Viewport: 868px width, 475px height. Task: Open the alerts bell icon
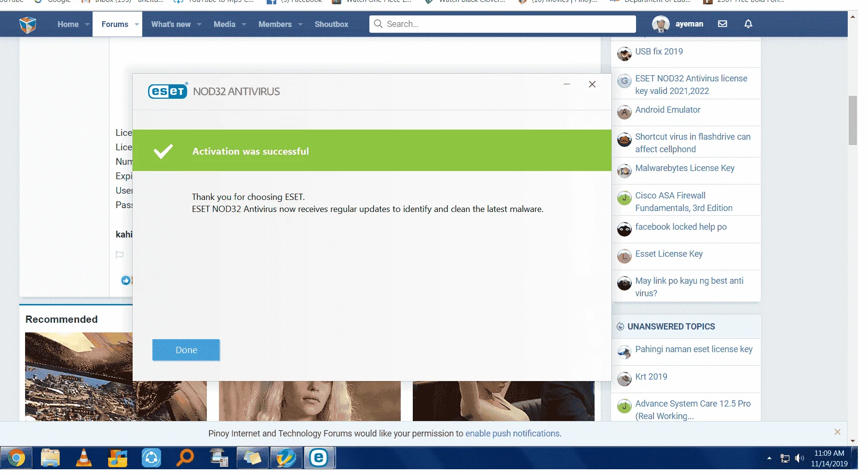pyautogui.click(x=748, y=24)
